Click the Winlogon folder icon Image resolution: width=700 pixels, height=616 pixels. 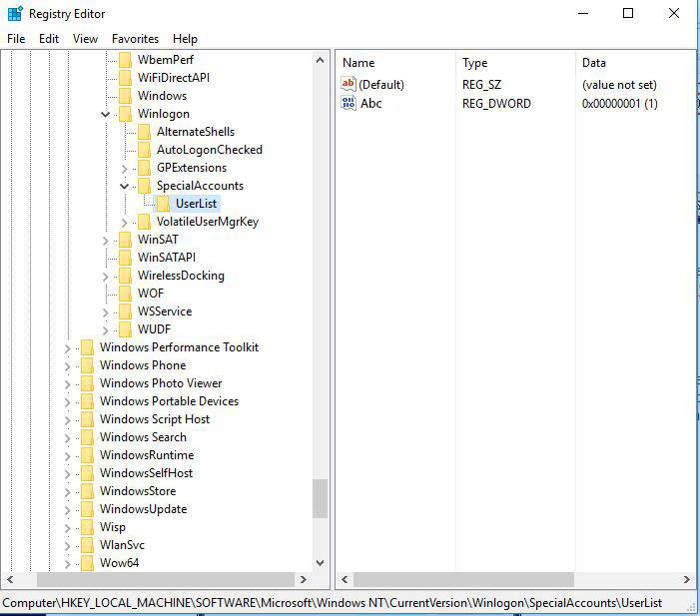(126, 114)
